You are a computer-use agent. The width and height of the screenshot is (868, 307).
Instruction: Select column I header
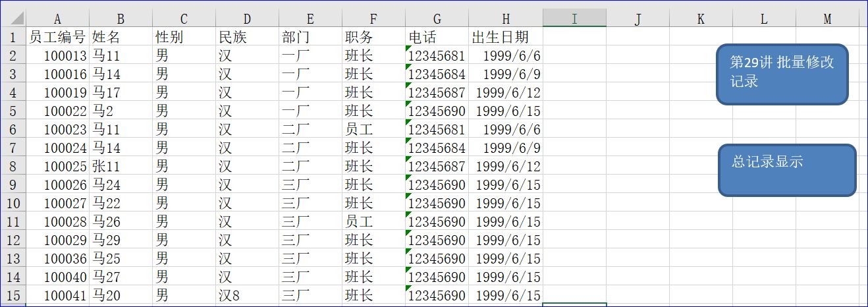pos(574,18)
